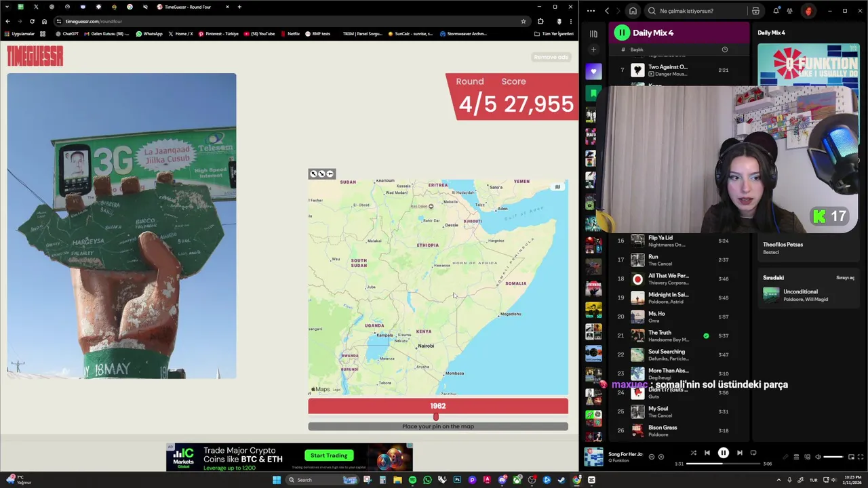The image size is (868, 488).
Task: Select the track Flip Ya Lid
Action: [x=678, y=241]
